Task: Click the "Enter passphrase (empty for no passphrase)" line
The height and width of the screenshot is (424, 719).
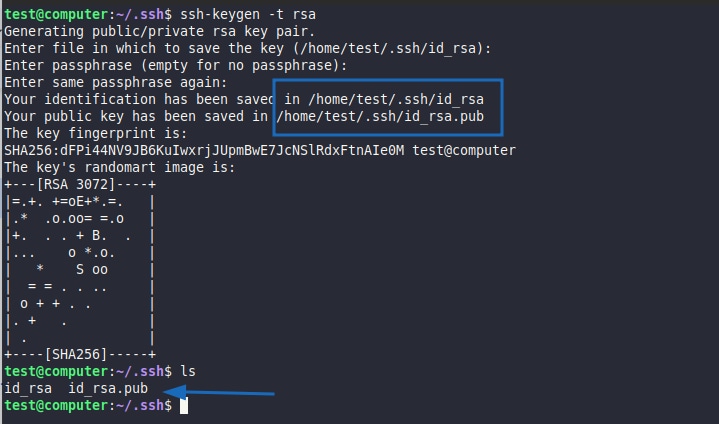Action: click(175, 65)
